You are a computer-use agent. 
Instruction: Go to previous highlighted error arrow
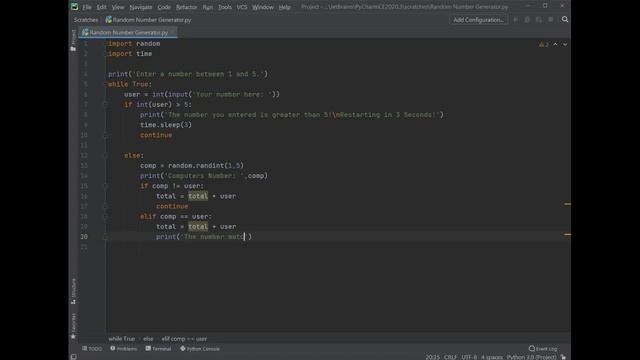[556, 44]
